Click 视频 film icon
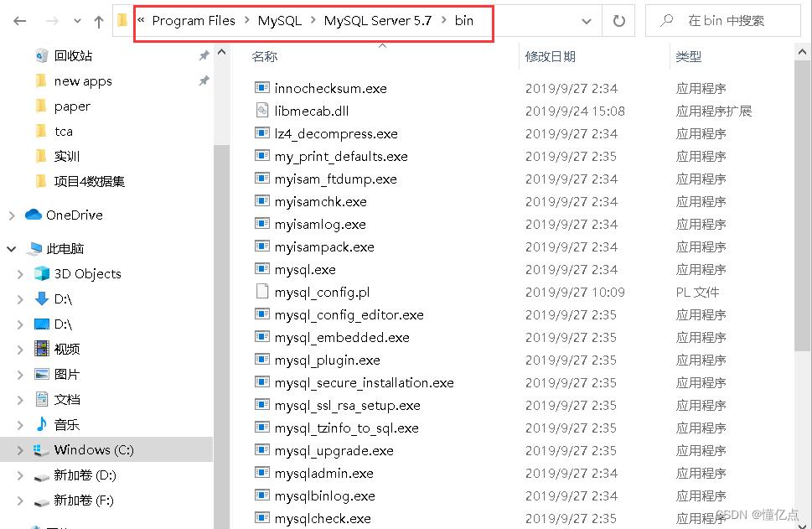 tap(41, 349)
